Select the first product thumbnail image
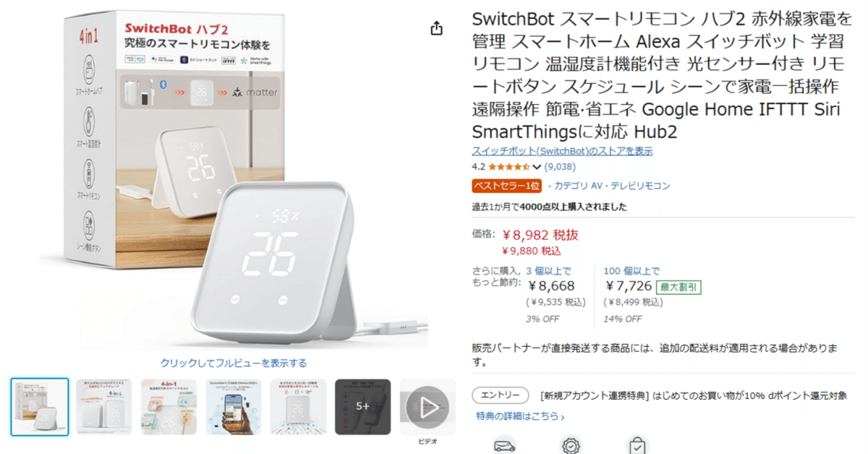The image size is (868, 454). click(40, 406)
